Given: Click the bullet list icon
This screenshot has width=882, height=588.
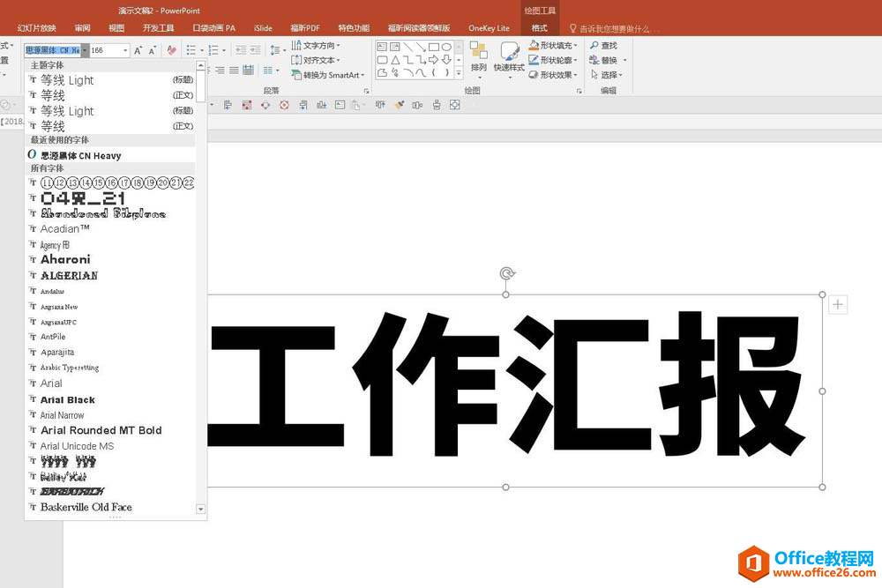Looking at the screenshot, I should pos(192,50).
